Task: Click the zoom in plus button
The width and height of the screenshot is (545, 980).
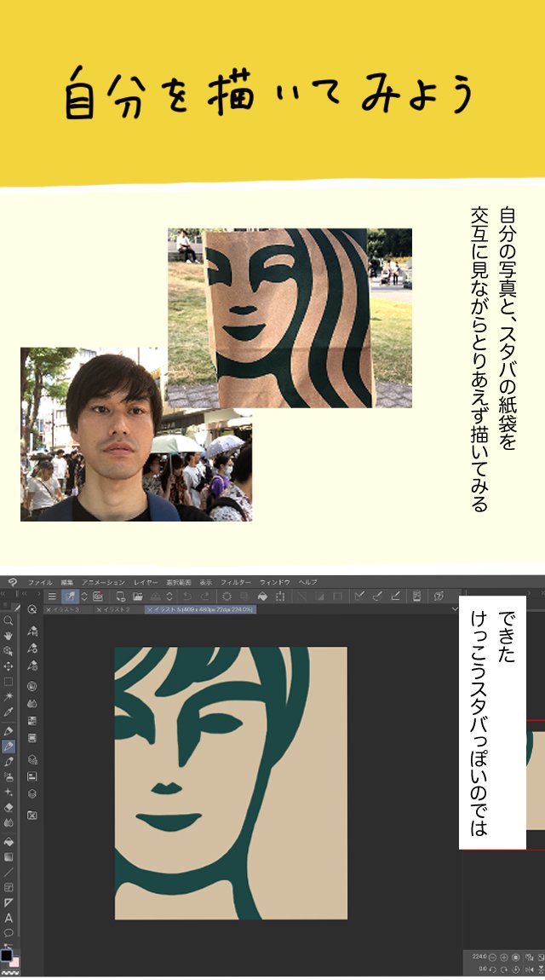Action: click(503, 957)
